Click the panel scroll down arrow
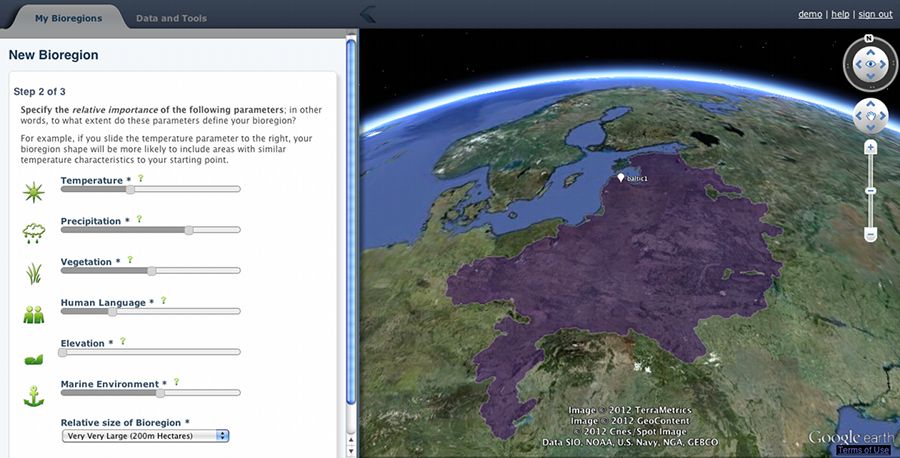This screenshot has height=458, width=900. pos(351,451)
